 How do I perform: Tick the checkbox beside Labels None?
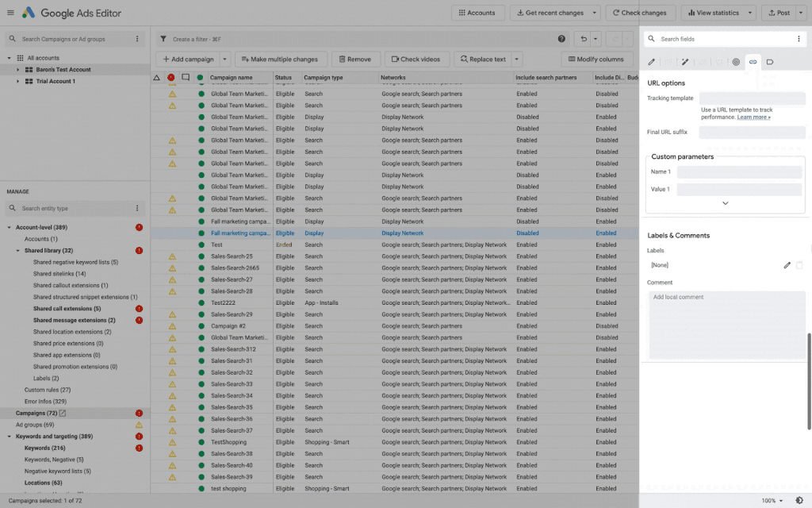799,265
